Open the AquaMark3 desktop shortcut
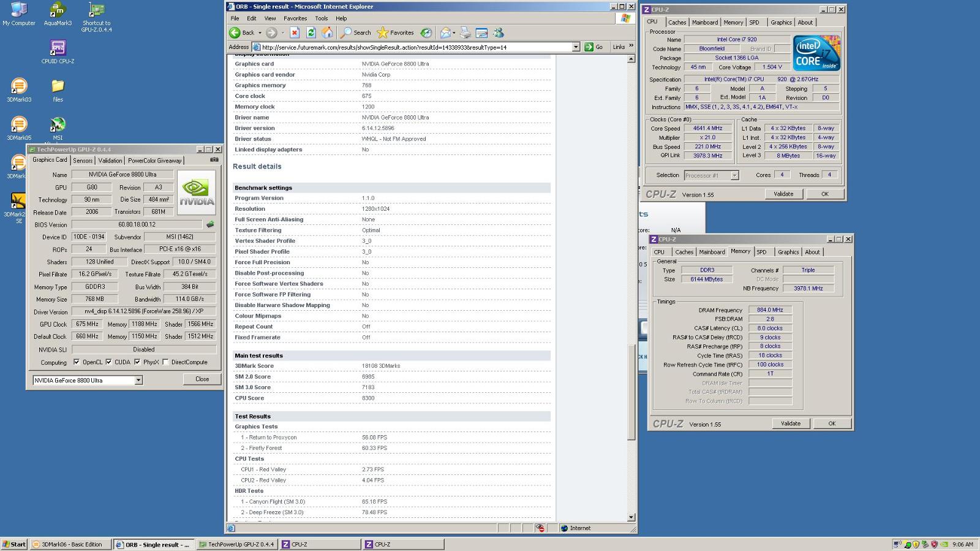This screenshot has width=980, height=551. coord(58,14)
